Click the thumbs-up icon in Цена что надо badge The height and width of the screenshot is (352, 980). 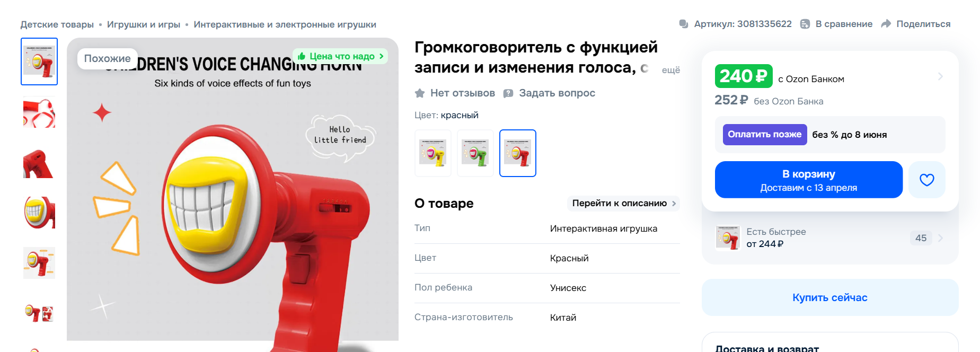click(x=302, y=56)
